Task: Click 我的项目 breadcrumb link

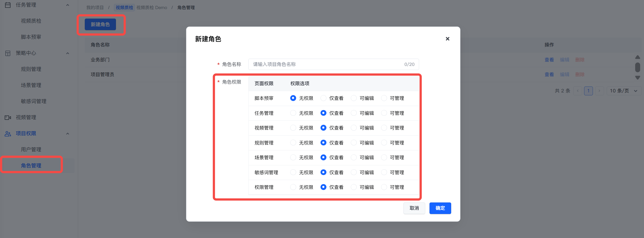Action: (x=95, y=7)
